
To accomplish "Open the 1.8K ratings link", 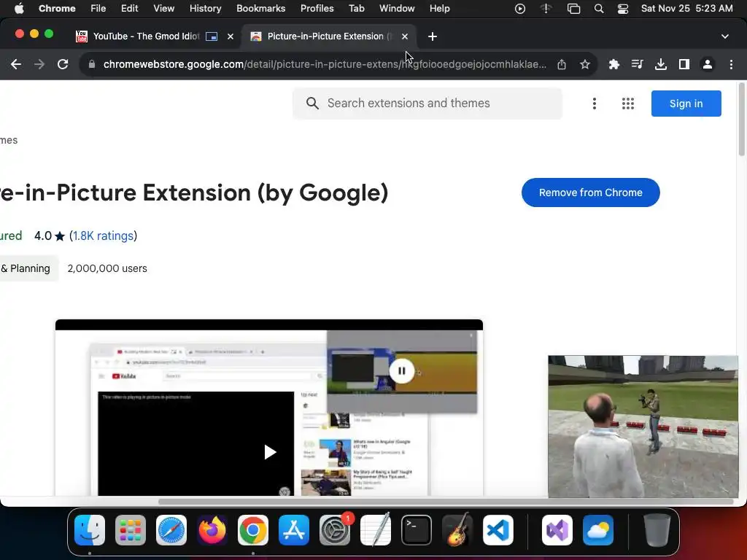I will coord(103,236).
